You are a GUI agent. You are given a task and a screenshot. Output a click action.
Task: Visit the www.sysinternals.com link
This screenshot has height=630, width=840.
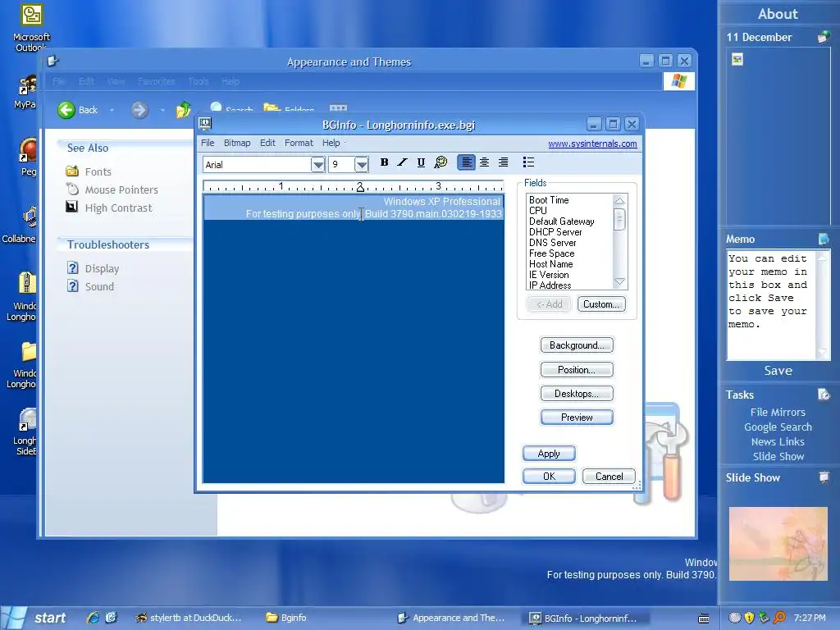pyautogui.click(x=592, y=144)
